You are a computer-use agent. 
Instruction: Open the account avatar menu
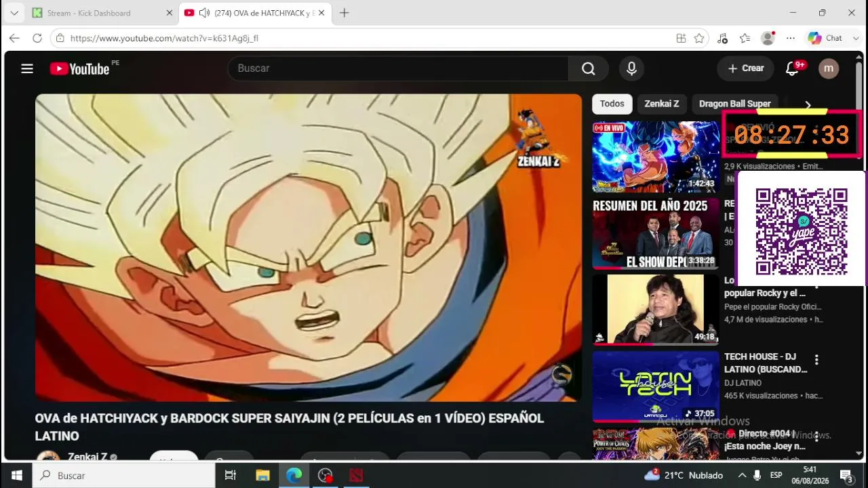coord(829,68)
